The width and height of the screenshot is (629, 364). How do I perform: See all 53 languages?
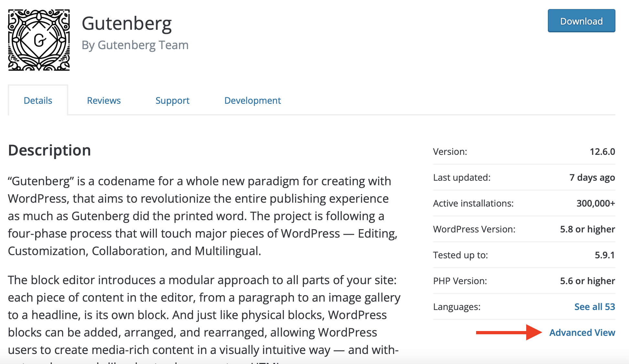pos(594,307)
